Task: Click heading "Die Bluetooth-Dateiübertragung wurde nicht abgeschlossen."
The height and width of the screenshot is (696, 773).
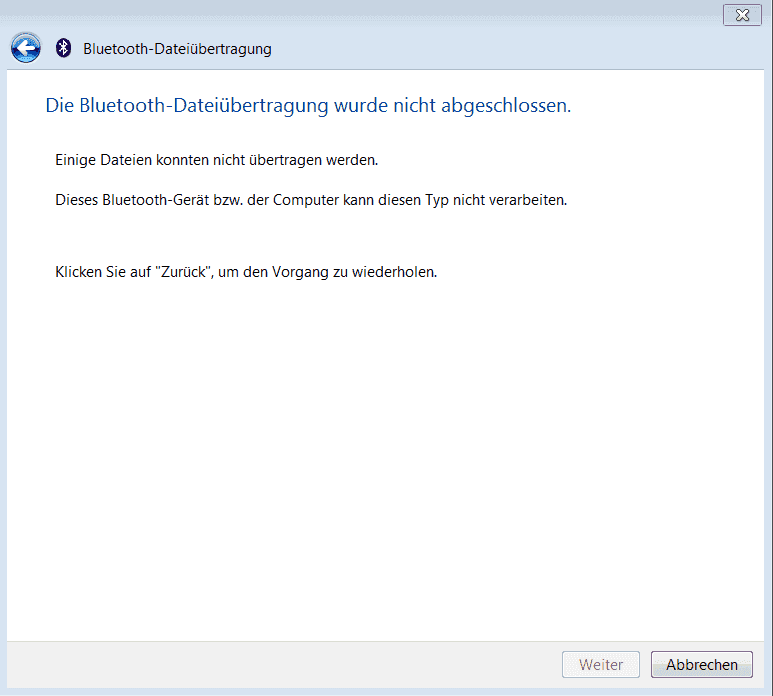Action: [x=308, y=105]
